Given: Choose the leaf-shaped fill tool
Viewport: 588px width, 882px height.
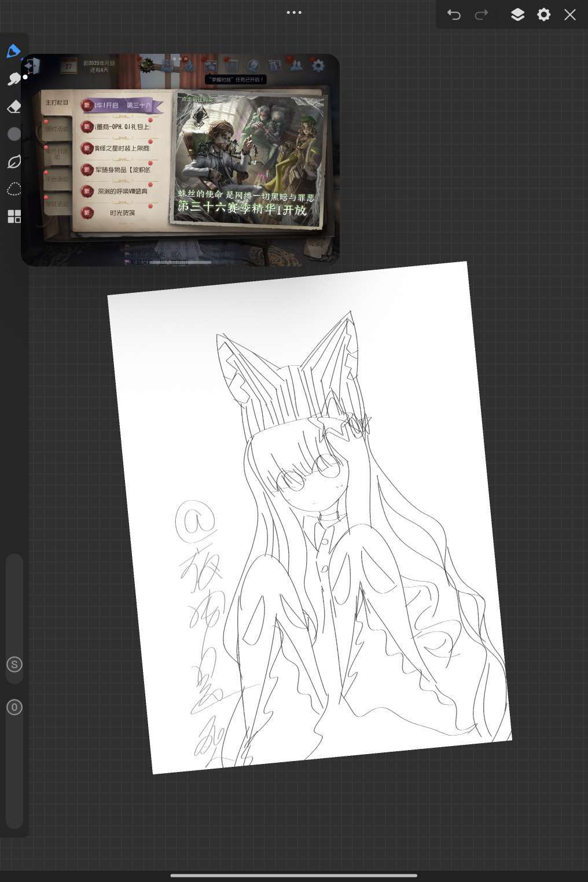Looking at the screenshot, I should coord(14,162).
